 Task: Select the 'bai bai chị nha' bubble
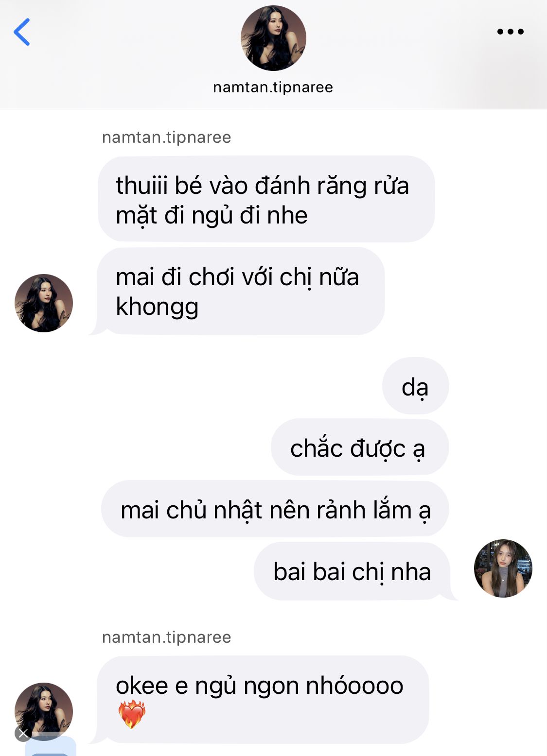(x=354, y=571)
